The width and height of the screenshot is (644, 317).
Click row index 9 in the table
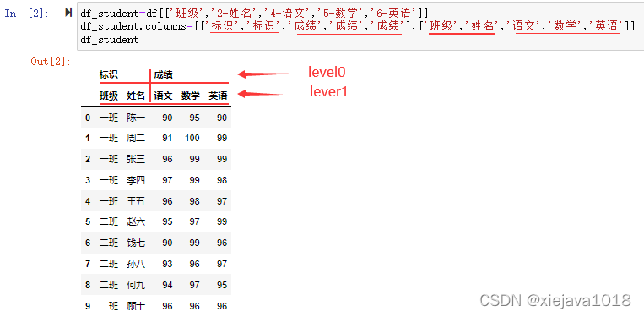(x=88, y=306)
